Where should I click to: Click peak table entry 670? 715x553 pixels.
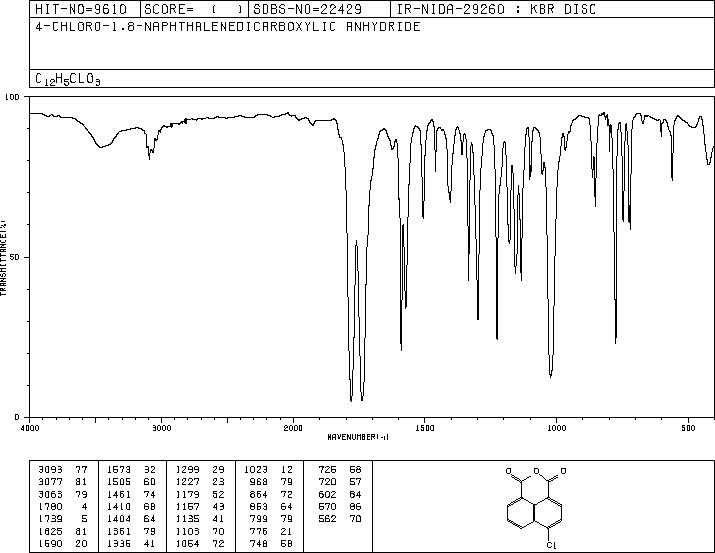pos(327,506)
